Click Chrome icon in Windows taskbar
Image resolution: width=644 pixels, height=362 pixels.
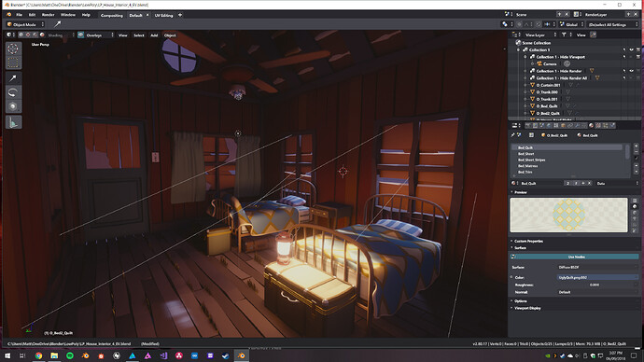(x=38, y=355)
